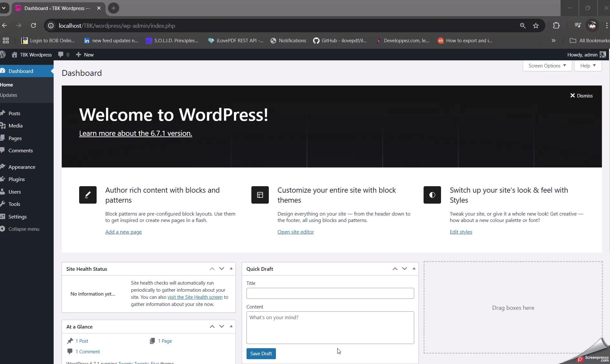This screenshot has width=610, height=364.
Task: Dismiss the Welcome to WordPress panel
Action: (581, 96)
